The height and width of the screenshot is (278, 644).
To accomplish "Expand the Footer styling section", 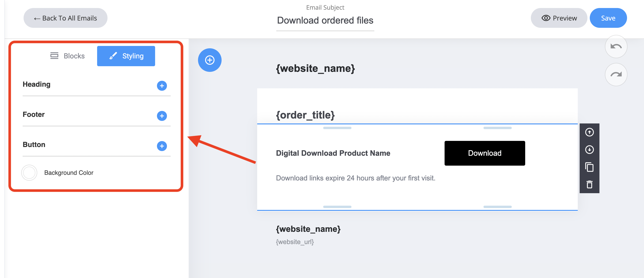I will pos(162,116).
